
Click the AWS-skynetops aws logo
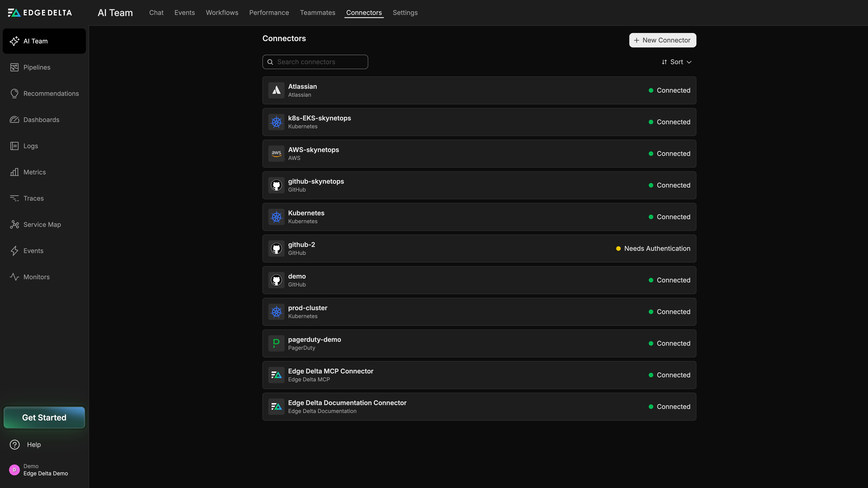click(276, 154)
